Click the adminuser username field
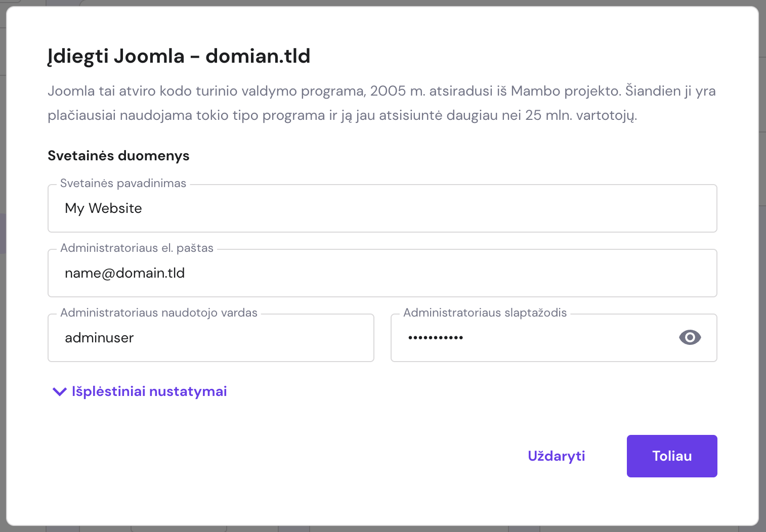Viewport: 766px width, 532px height. 210,337
